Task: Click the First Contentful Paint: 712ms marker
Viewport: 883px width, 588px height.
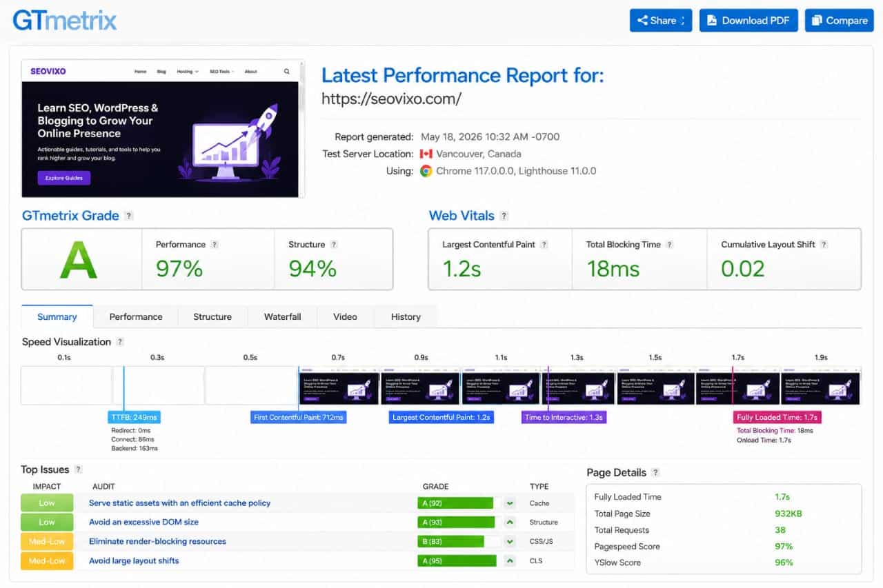Action: click(x=298, y=418)
